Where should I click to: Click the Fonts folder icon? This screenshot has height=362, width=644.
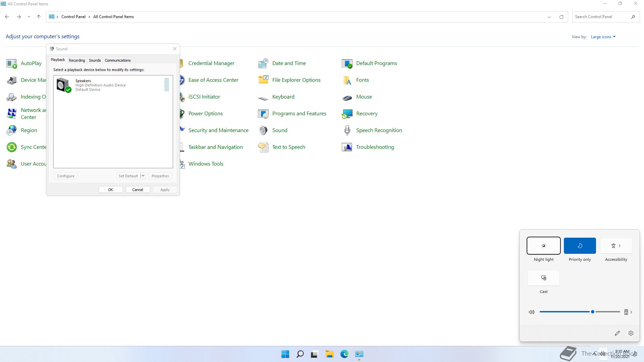pos(347,80)
